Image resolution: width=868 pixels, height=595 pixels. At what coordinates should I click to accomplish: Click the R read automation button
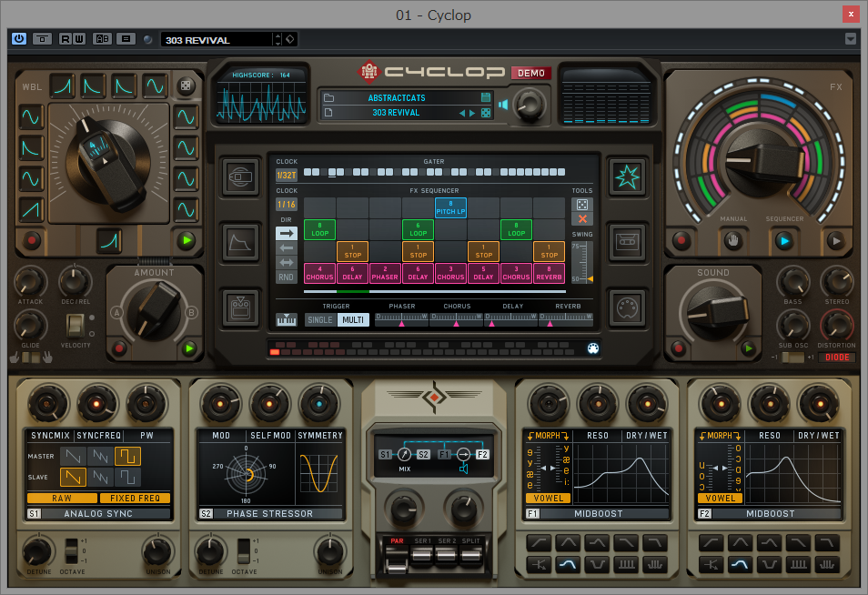[x=66, y=39]
